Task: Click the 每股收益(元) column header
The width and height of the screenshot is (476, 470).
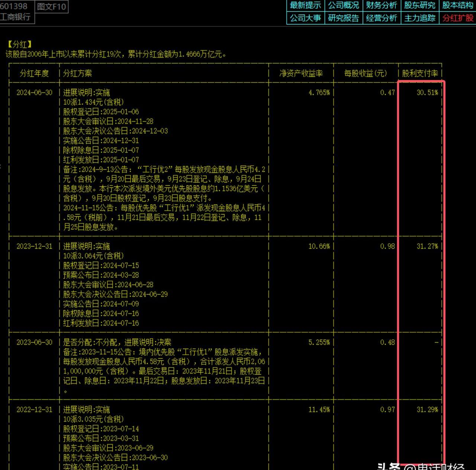Action: point(366,73)
